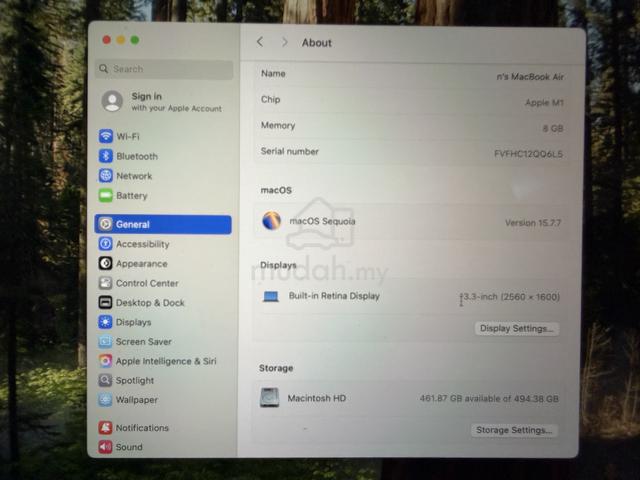The width and height of the screenshot is (640, 480).
Task: Click the Appearance icon
Action: tap(105, 263)
